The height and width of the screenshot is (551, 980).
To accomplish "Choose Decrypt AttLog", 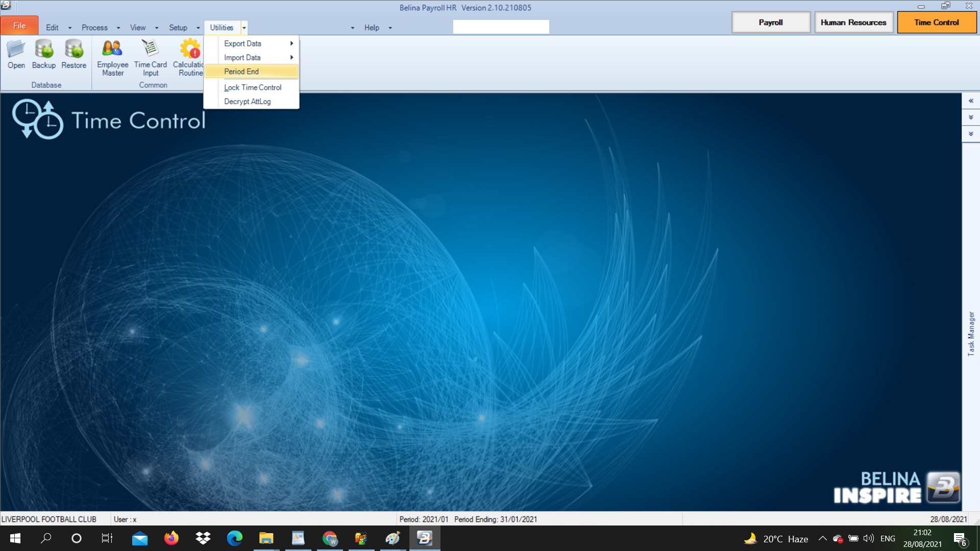I will pyautogui.click(x=251, y=102).
